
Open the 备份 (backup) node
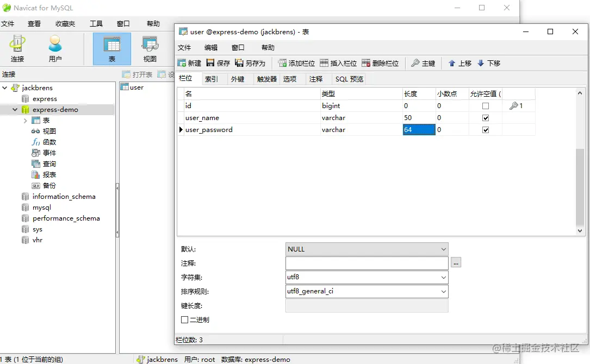(49, 186)
